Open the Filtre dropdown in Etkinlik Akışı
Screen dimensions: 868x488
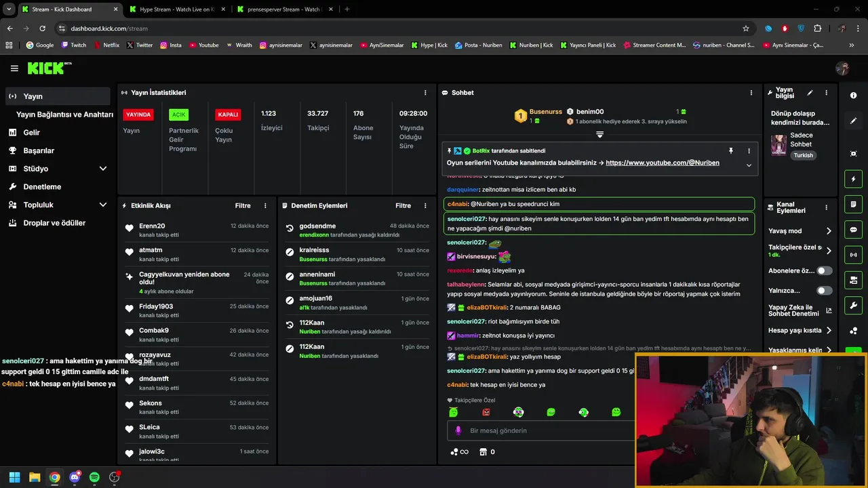(x=243, y=205)
